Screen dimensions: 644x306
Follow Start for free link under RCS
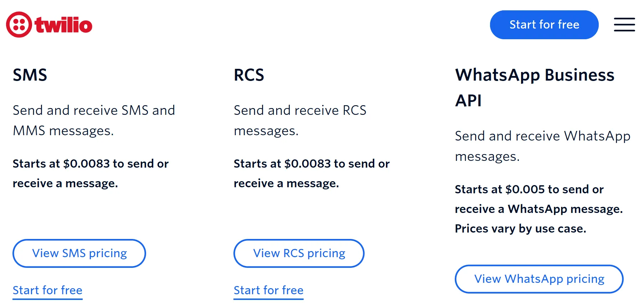click(x=268, y=290)
